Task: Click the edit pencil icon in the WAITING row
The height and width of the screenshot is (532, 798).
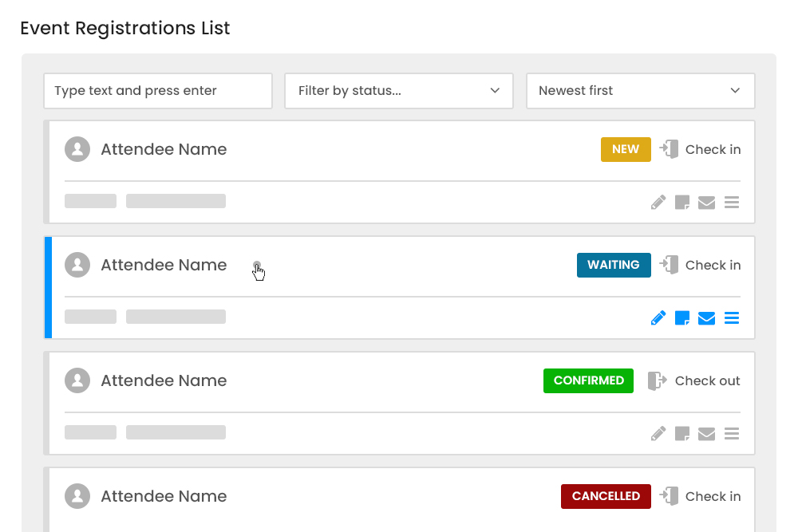Action: [x=658, y=318]
